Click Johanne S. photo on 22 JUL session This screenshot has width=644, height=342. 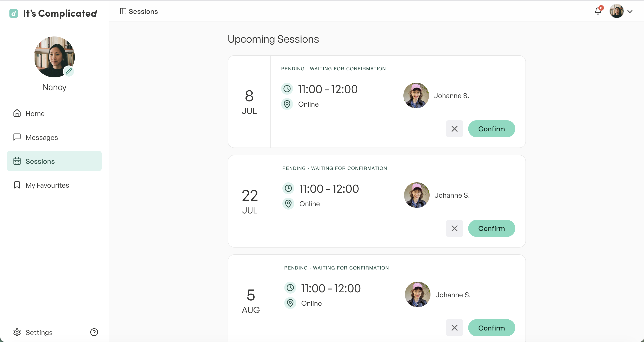pos(417,195)
